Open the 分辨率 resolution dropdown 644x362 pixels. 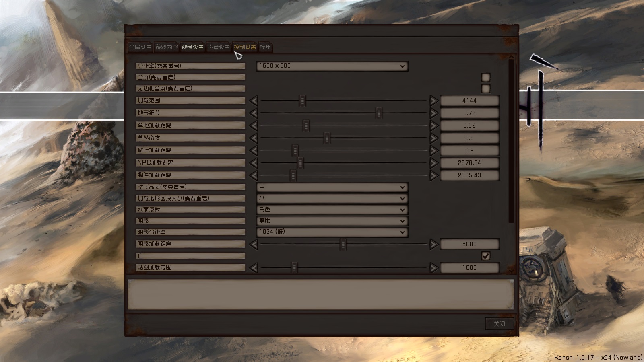[x=332, y=66]
